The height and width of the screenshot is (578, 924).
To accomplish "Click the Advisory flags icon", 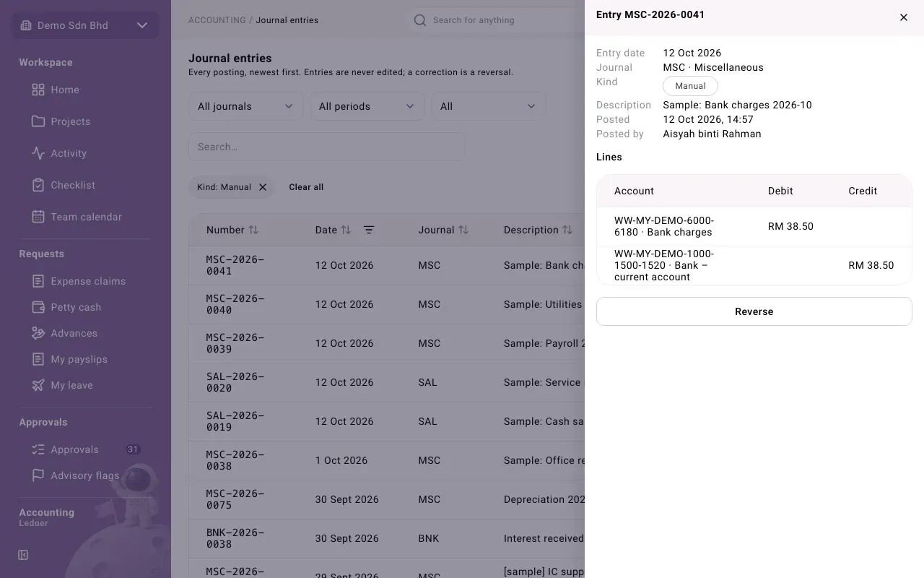I will tap(38, 475).
